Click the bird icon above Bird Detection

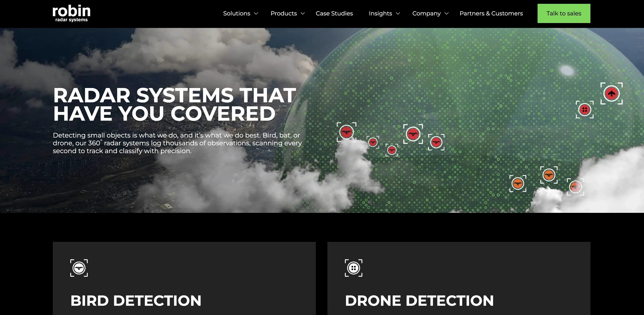(x=79, y=268)
